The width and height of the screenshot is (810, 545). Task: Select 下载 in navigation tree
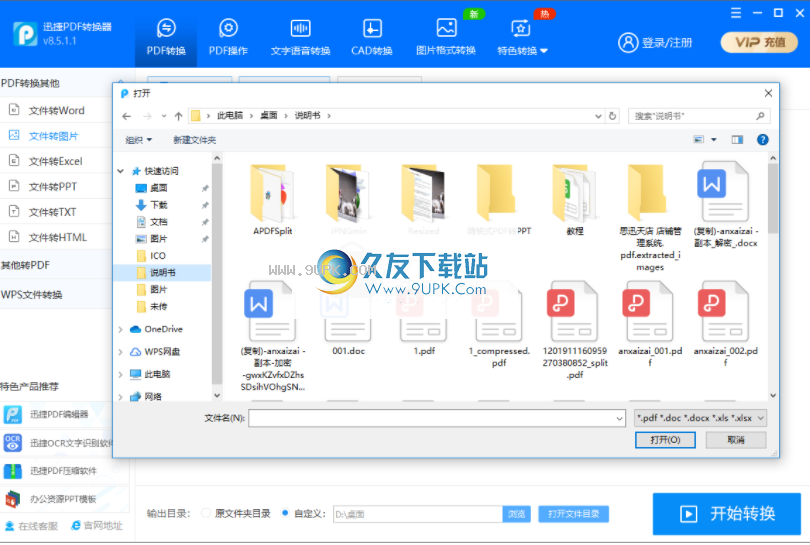pyautogui.click(x=159, y=205)
